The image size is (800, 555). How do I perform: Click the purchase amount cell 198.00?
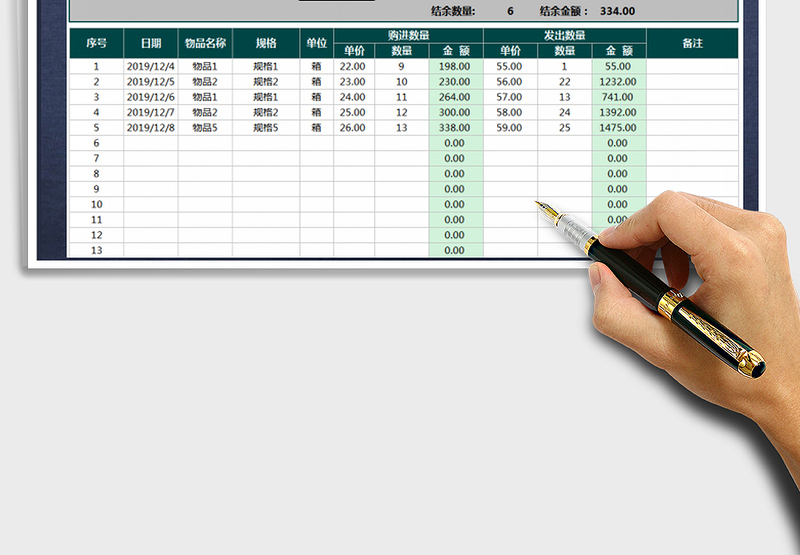[455, 67]
